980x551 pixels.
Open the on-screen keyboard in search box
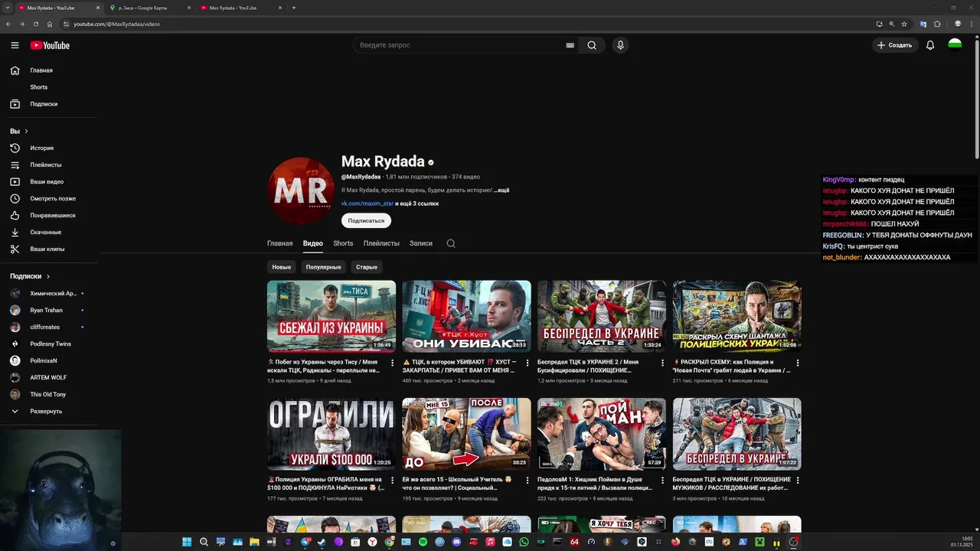click(570, 45)
